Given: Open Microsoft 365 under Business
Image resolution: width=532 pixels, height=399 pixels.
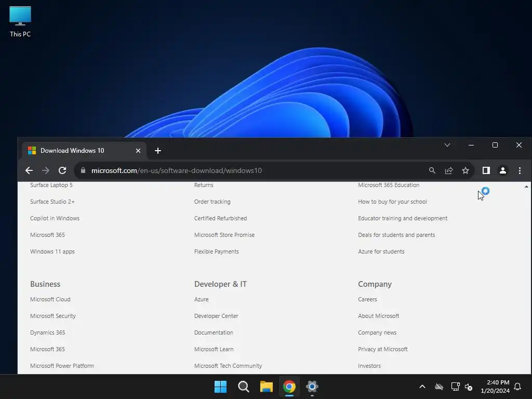Looking at the screenshot, I should pyautogui.click(x=47, y=349).
